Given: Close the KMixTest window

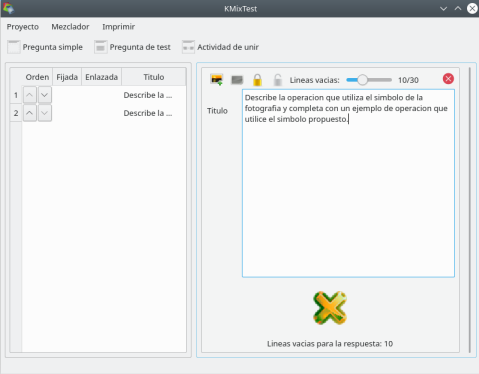Looking at the screenshot, I should (x=472, y=9).
